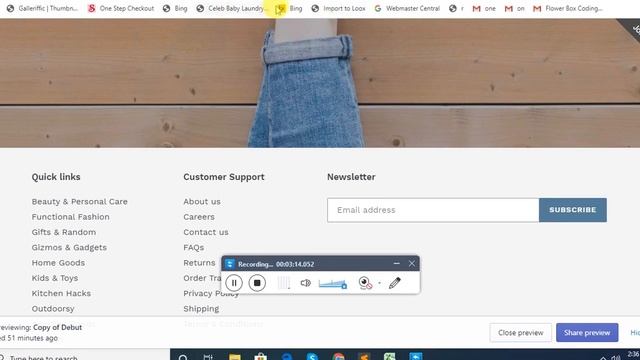Open Gifts & Random link
This screenshot has height=360, width=640.
point(64,232)
